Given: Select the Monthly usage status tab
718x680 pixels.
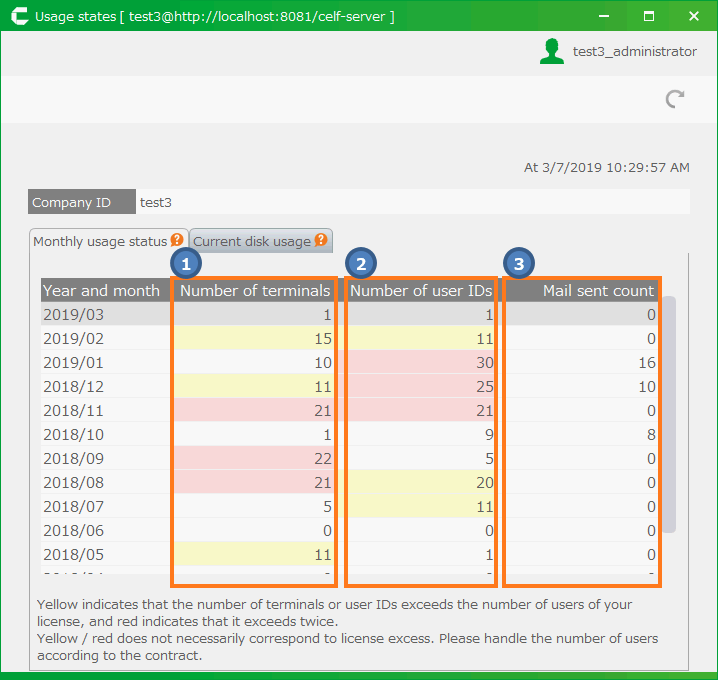Looking at the screenshot, I should coord(99,241).
